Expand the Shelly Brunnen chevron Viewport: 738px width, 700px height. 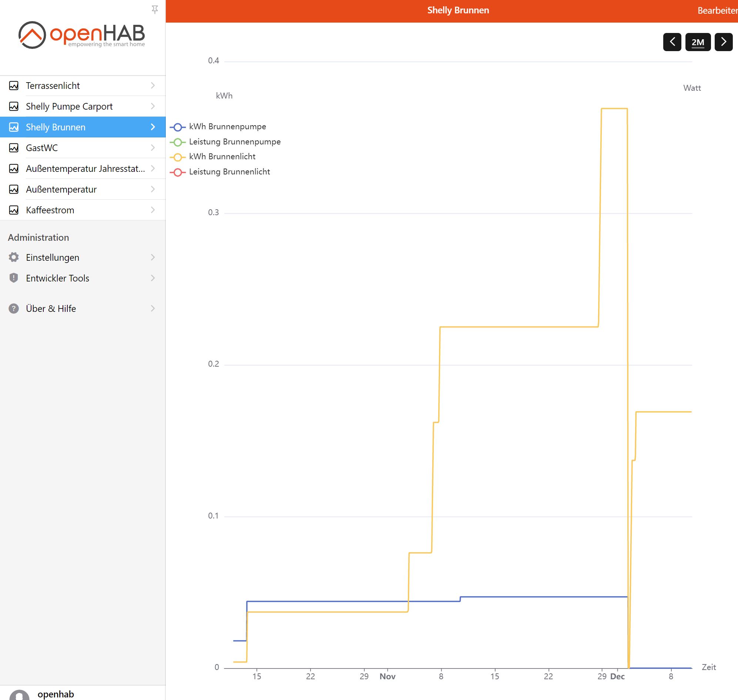(x=153, y=127)
